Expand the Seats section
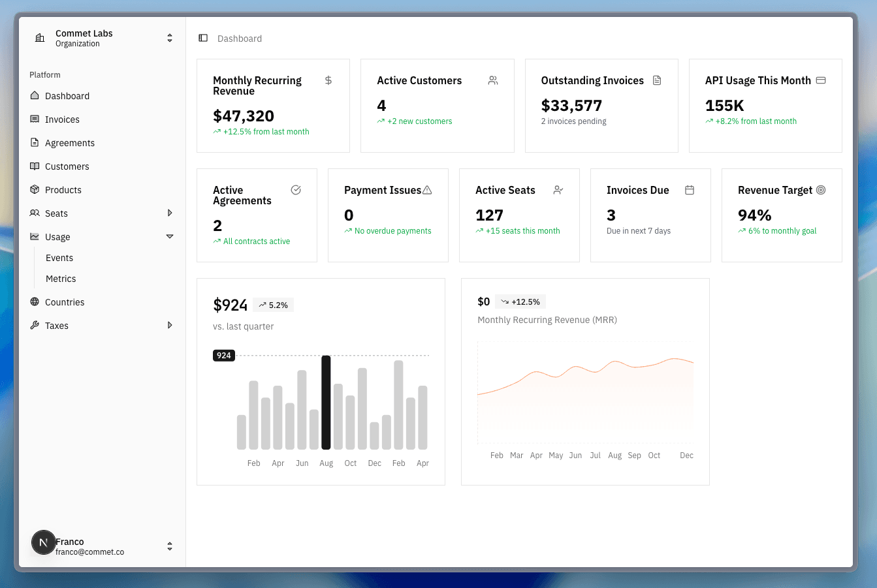 [x=170, y=213]
